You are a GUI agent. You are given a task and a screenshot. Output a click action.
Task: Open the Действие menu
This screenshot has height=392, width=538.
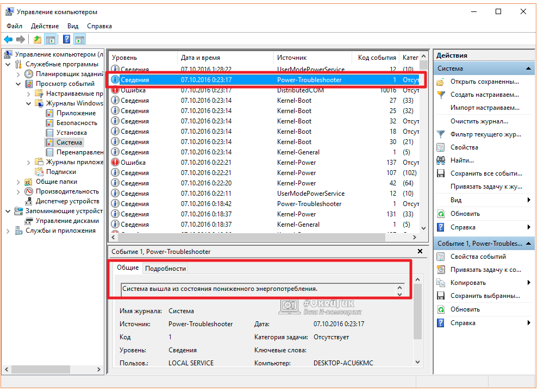pyautogui.click(x=45, y=26)
